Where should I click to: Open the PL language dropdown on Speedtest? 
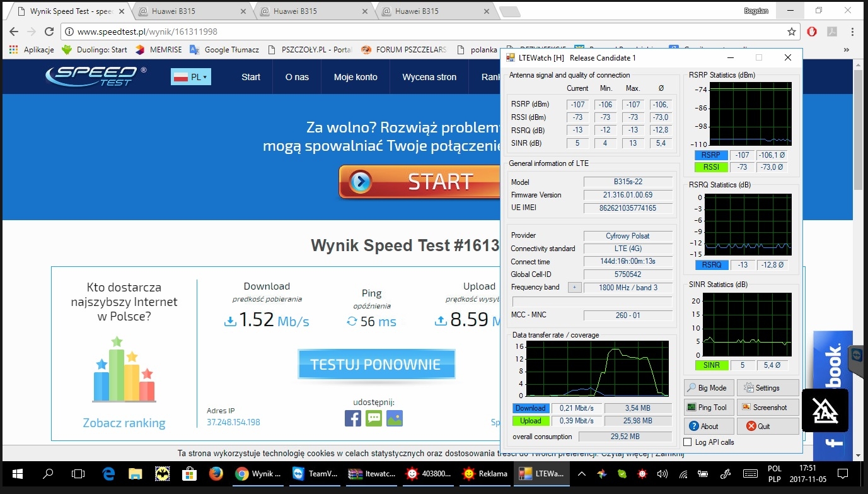191,77
